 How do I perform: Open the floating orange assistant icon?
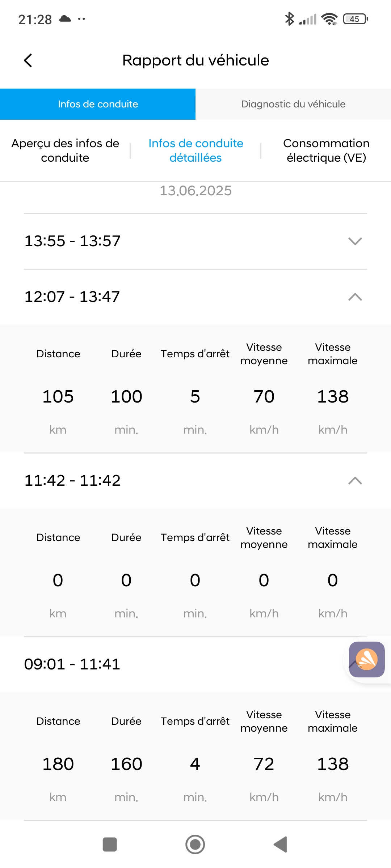click(x=366, y=659)
